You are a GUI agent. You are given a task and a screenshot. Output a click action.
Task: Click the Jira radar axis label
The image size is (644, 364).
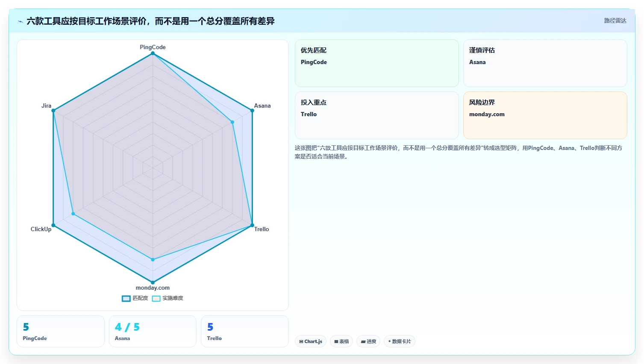(46, 106)
